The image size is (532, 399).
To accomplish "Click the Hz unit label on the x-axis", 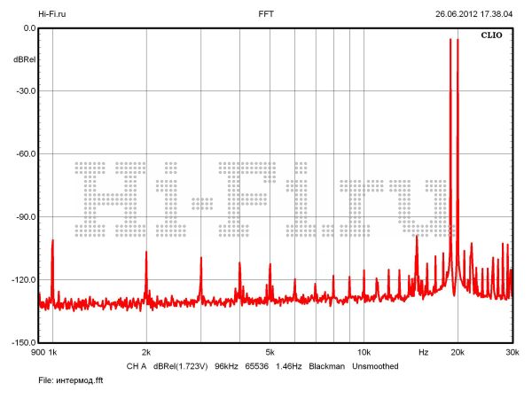I will click(424, 353).
